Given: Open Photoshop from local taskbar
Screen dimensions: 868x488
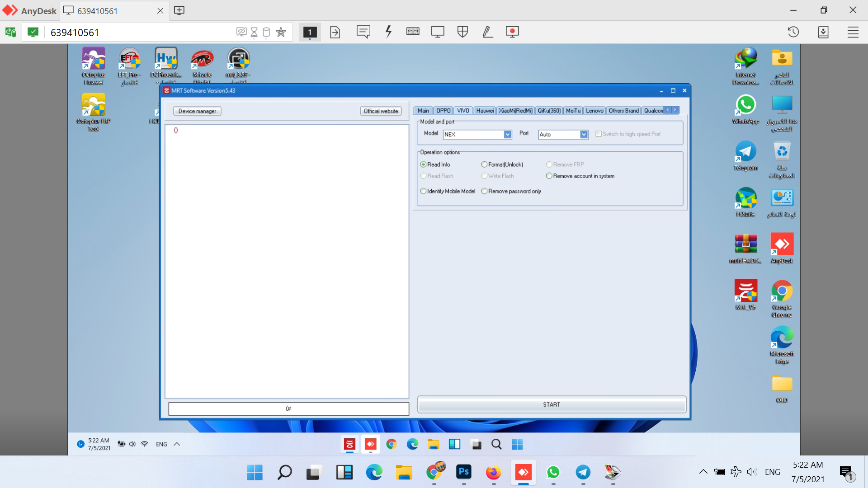Looking at the screenshot, I should tap(464, 472).
